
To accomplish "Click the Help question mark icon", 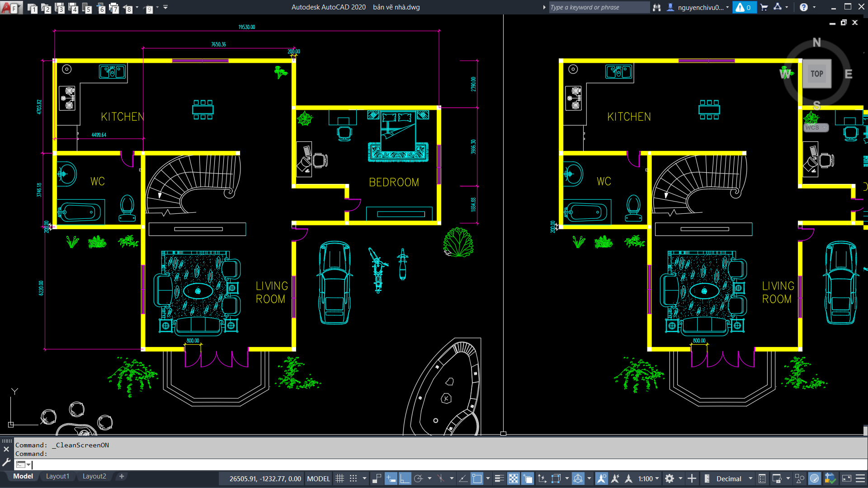I will [803, 7].
